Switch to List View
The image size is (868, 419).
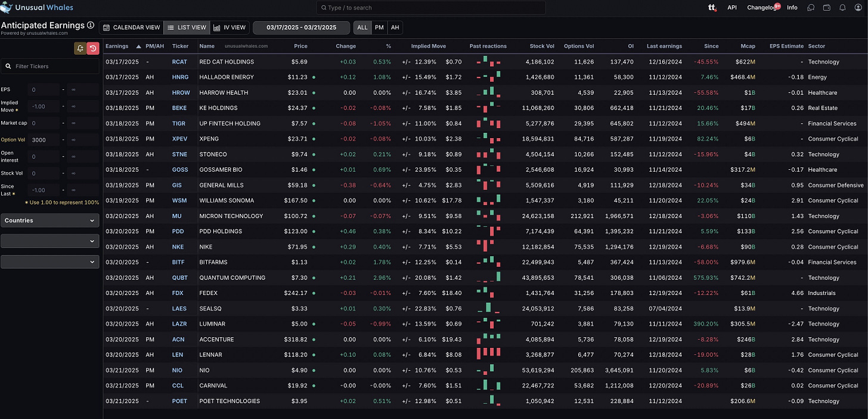coord(187,27)
